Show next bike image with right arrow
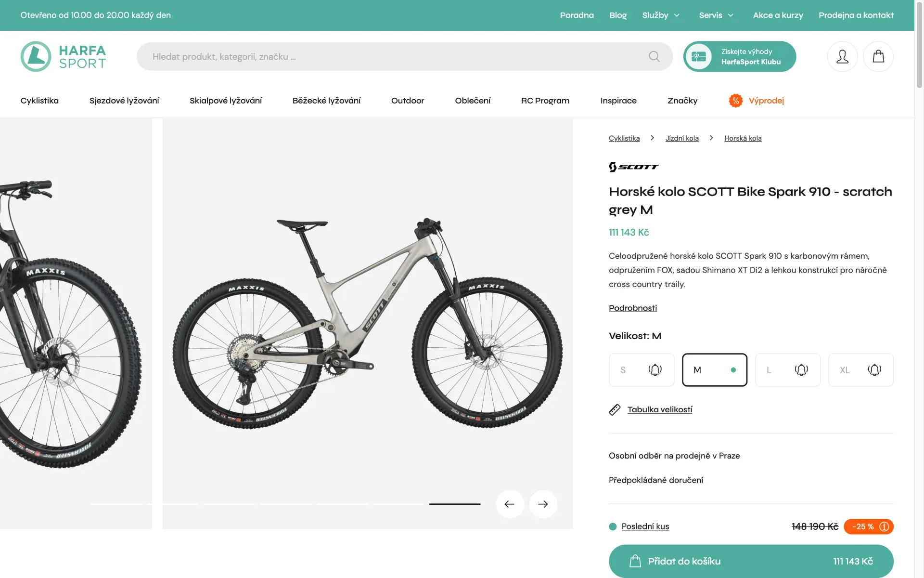This screenshot has height=578, width=924. tap(543, 504)
